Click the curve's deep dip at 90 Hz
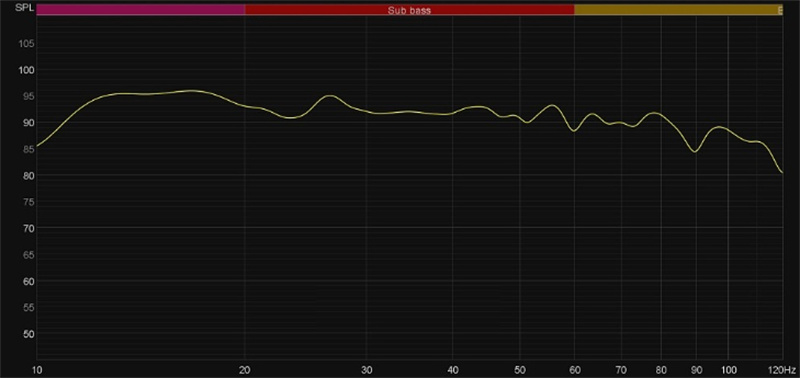Screen dimensions: 800x378 (x=694, y=152)
